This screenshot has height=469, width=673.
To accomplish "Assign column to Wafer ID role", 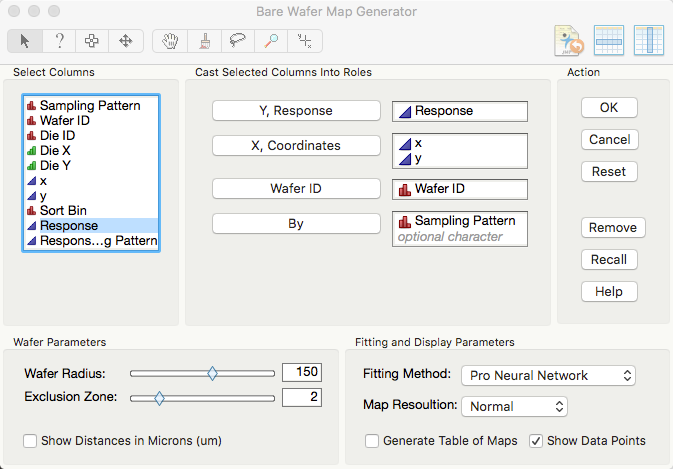I will tap(296, 188).
